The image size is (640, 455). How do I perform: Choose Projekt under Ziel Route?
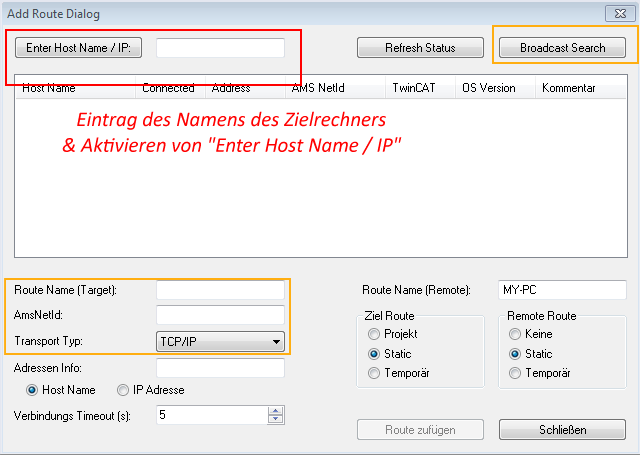coord(374,334)
